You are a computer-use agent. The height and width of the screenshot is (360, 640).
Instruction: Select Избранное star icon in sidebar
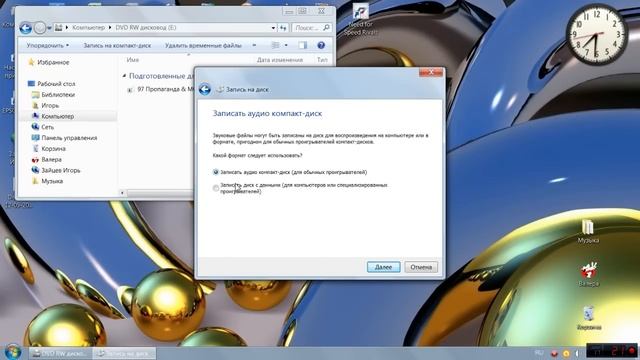click(31, 62)
